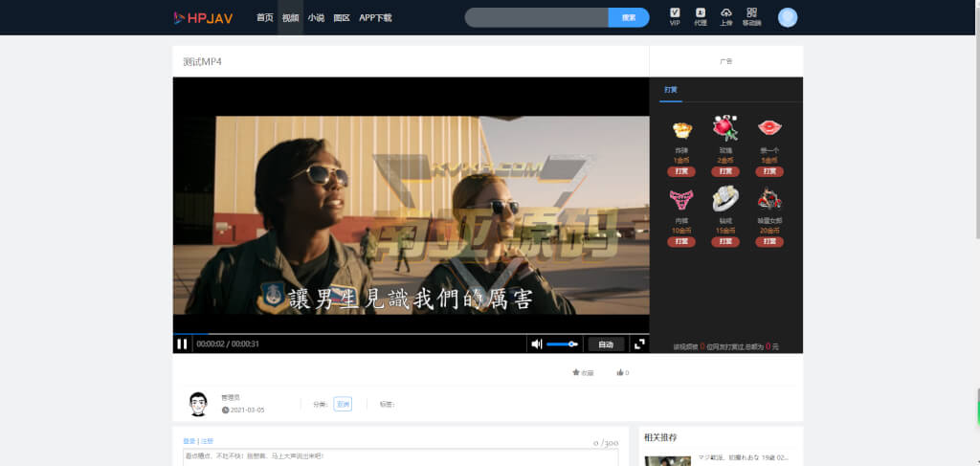The height and width of the screenshot is (466, 980).
Task: Open the 自动 quality selector
Action: coord(606,344)
